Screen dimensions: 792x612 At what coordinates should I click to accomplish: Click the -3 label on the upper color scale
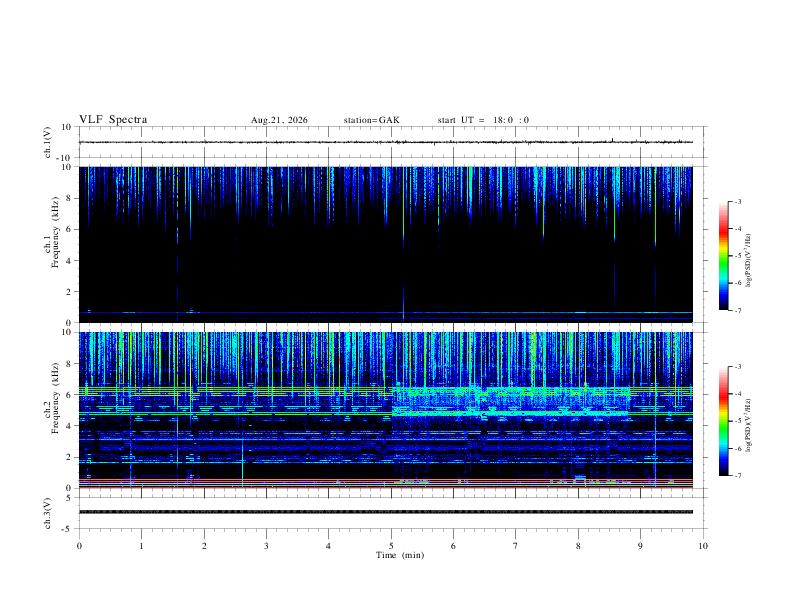(737, 201)
